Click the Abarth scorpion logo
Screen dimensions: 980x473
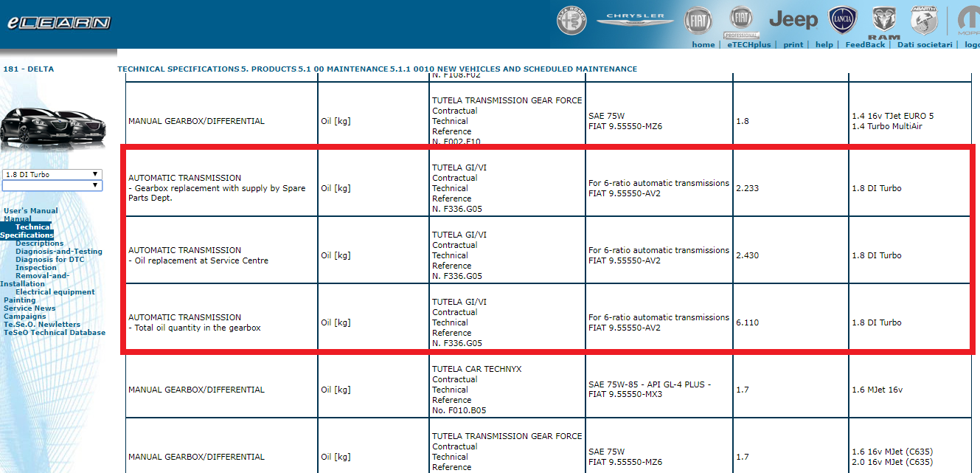coord(923,21)
